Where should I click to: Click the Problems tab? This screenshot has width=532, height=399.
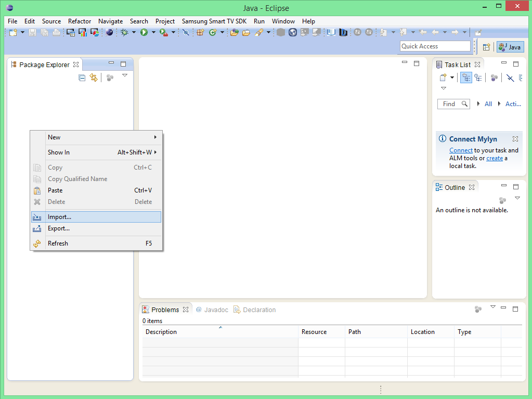(x=165, y=310)
